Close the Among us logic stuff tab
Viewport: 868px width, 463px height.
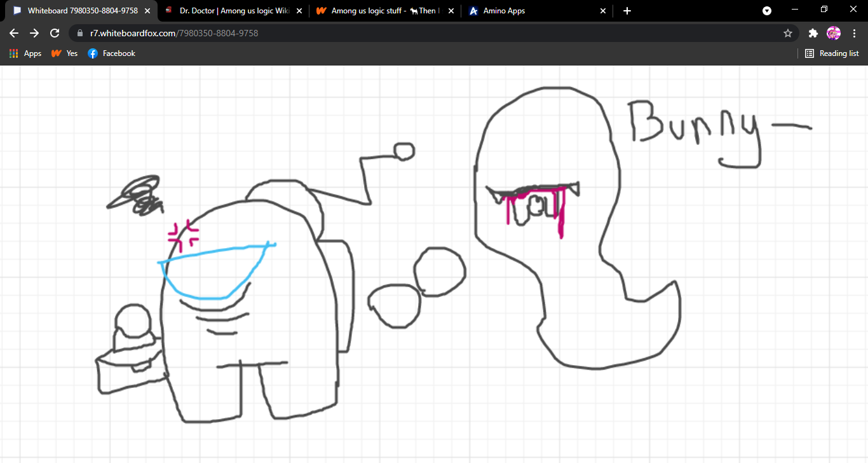pos(451,11)
